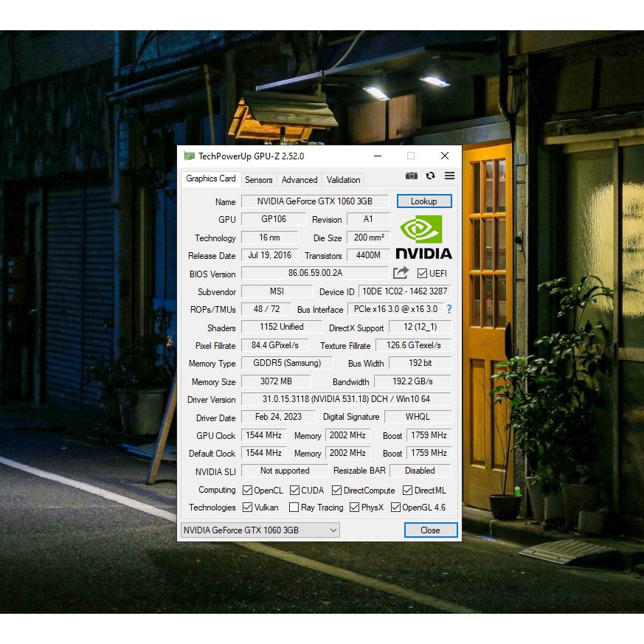
Task: Select the Graphics Card tab
Action: pyautogui.click(x=211, y=179)
